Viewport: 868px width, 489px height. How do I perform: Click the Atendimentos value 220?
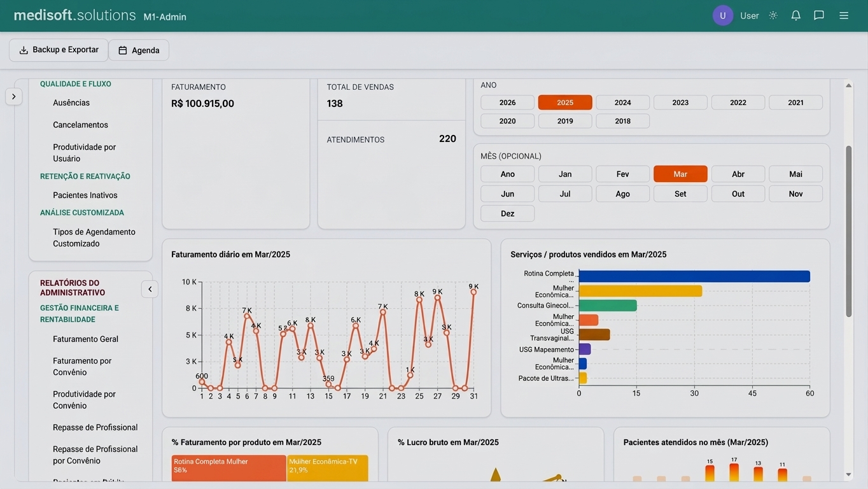pyautogui.click(x=447, y=139)
